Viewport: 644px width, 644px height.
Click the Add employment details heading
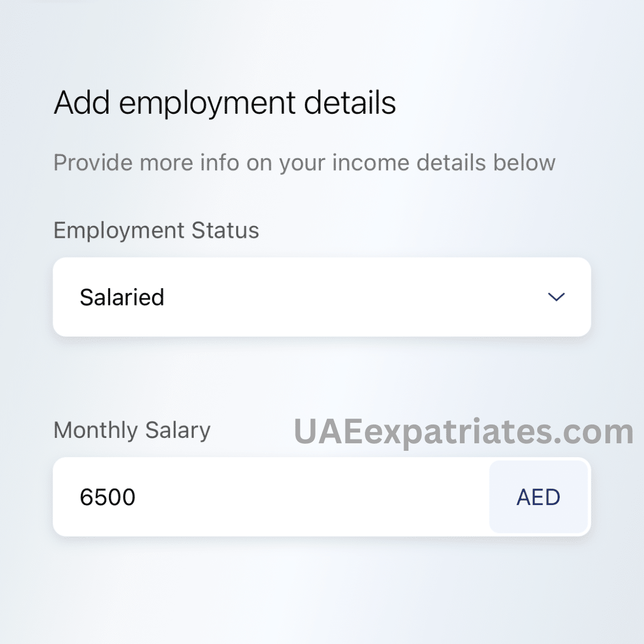click(x=225, y=103)
